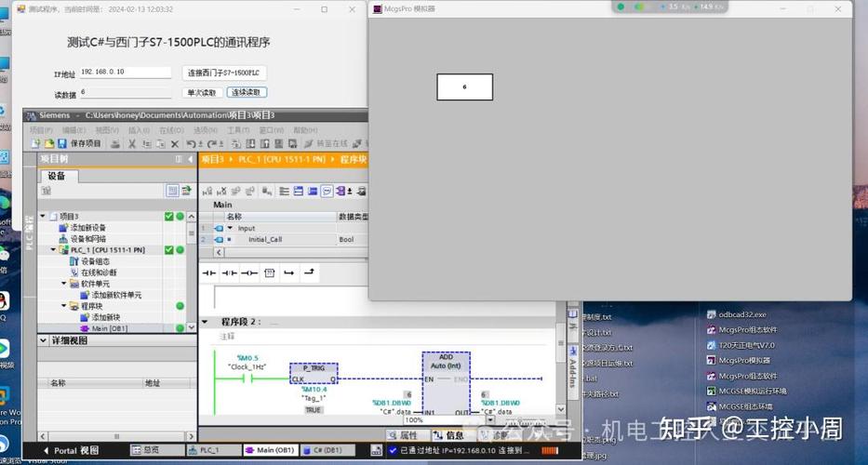Viewport: 868px width, 465px height.
Task: Insert a normally open contact
Action: (209, 272)
